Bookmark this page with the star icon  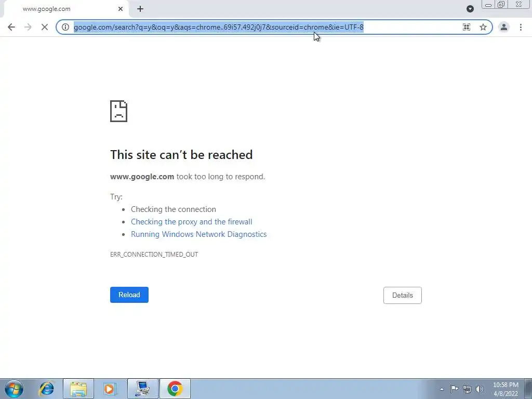coord(483,27)
